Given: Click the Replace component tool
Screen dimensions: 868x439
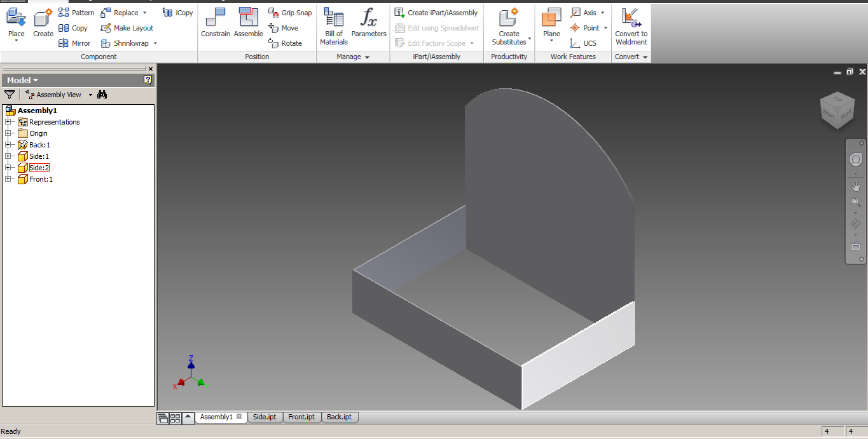Looking at the screenshot, I should tap(120, 13).
